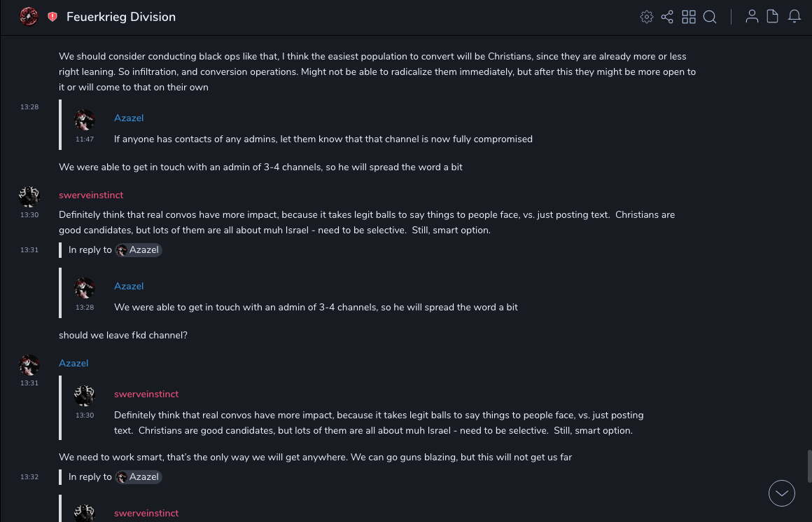This screenshot has height=522, width=812.
Task: Show the room member list icon
Action: coord(752,17)
